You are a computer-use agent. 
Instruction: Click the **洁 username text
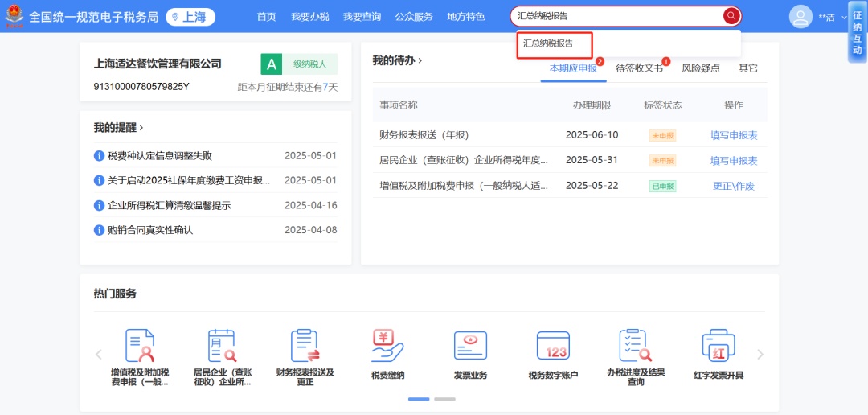tap(826, 18)
